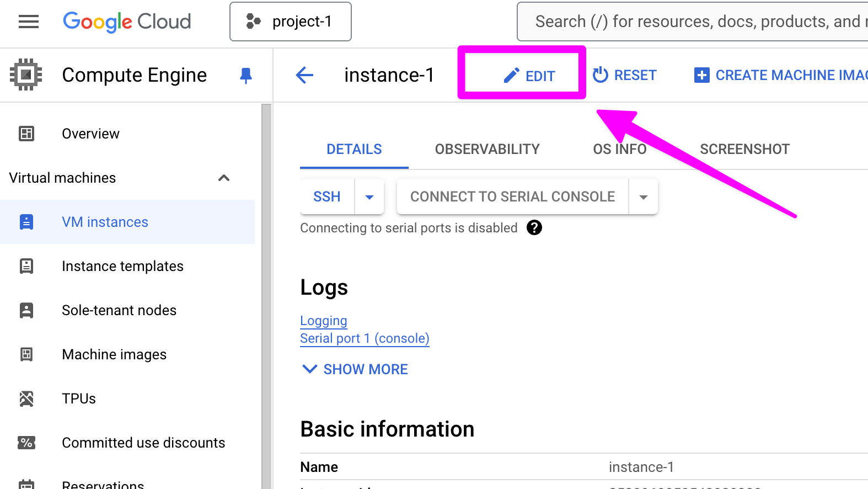Click the Logs heading
Screen dimensions: 868x489
(x=324, y=288)
